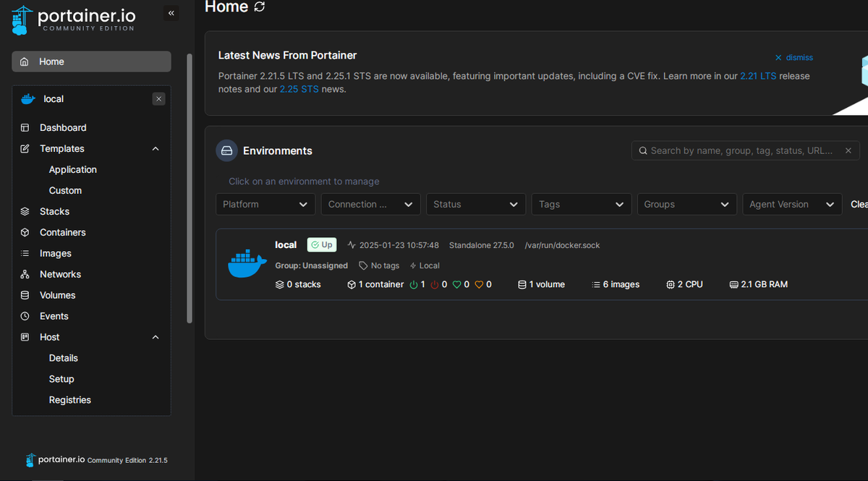Screen dimensions: 868x481
Task: Click the Networks icon in sidebar
Action: point(25,274)
